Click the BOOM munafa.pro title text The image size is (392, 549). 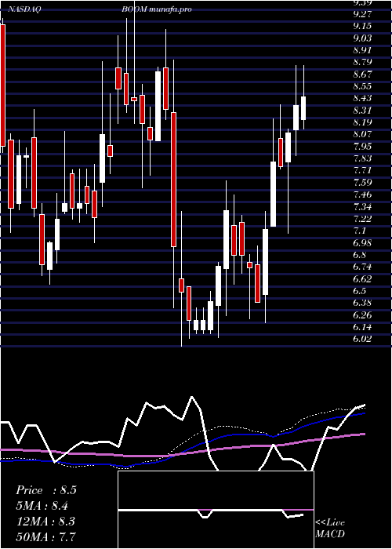pyautogui.click(x=157, y=9)
